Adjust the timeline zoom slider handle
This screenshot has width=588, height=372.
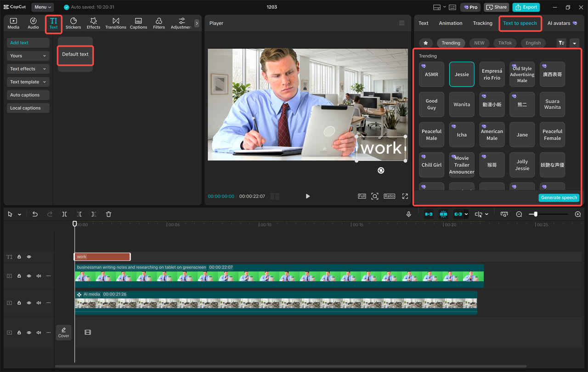pyautogui.click(x=536, y=214)
